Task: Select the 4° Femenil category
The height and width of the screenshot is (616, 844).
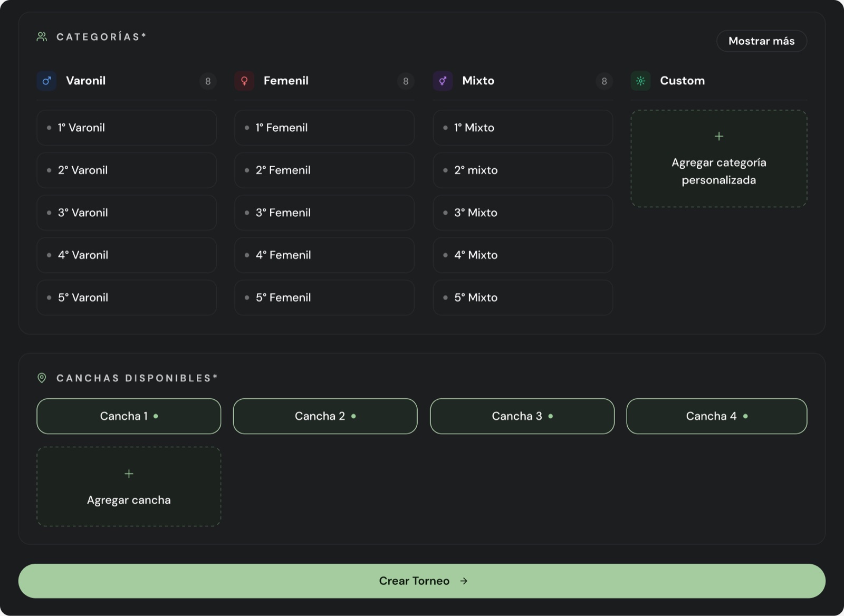Action: click(324, 255)
